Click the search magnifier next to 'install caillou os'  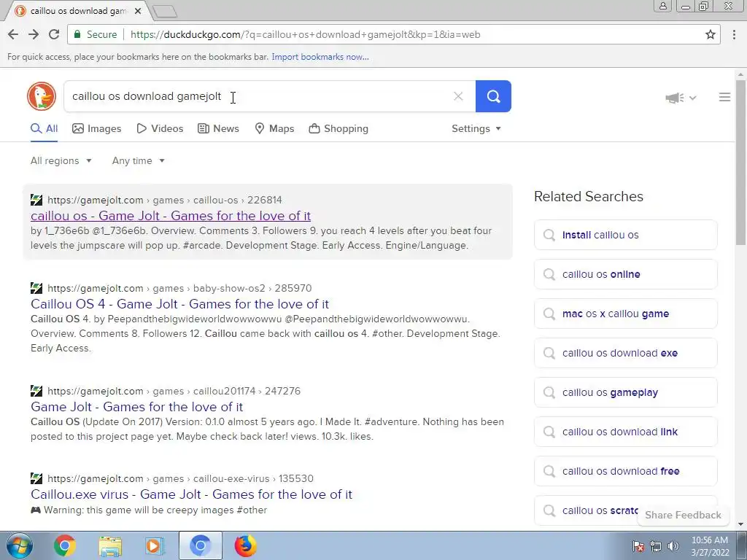click(x=549, y=235)
